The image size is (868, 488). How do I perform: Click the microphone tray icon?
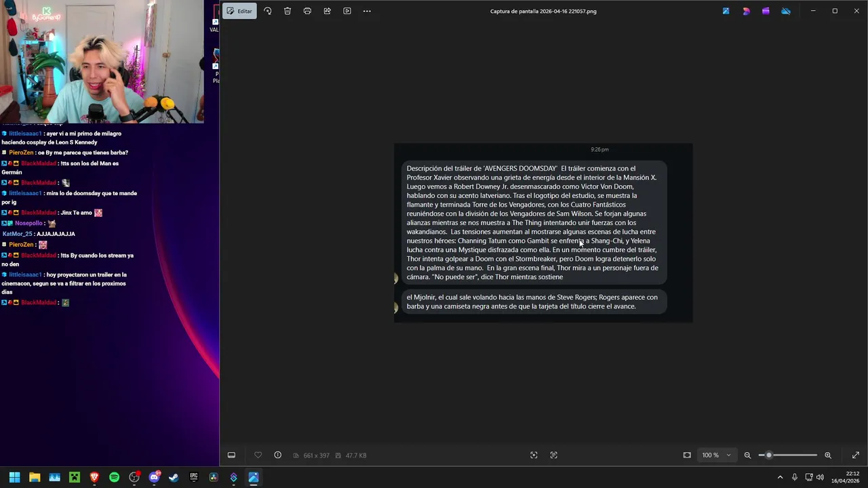tap(795, 477)
